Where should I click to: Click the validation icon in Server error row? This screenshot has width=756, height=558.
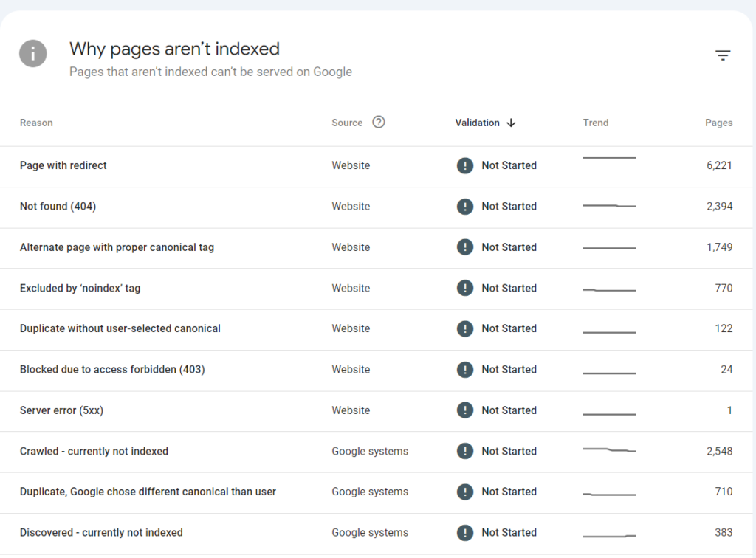coord(465,410)
